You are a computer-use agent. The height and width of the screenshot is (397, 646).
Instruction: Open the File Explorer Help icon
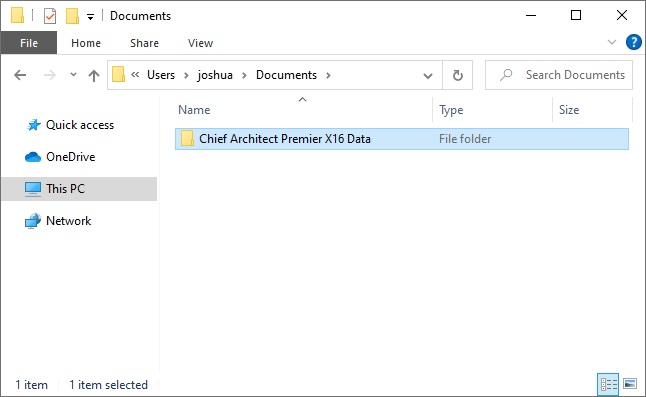coord(634,42)
